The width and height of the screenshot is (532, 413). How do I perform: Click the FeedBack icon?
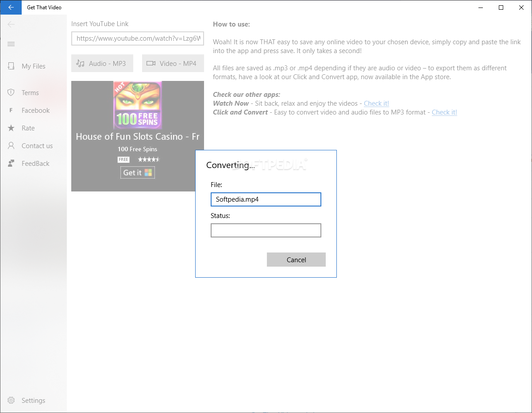[11, 163]
